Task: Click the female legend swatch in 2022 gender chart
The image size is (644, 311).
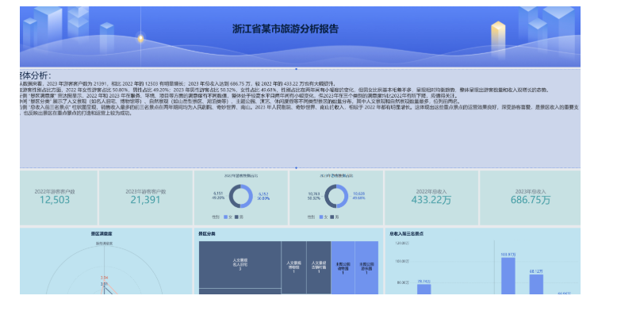Action: pos(225,217)
